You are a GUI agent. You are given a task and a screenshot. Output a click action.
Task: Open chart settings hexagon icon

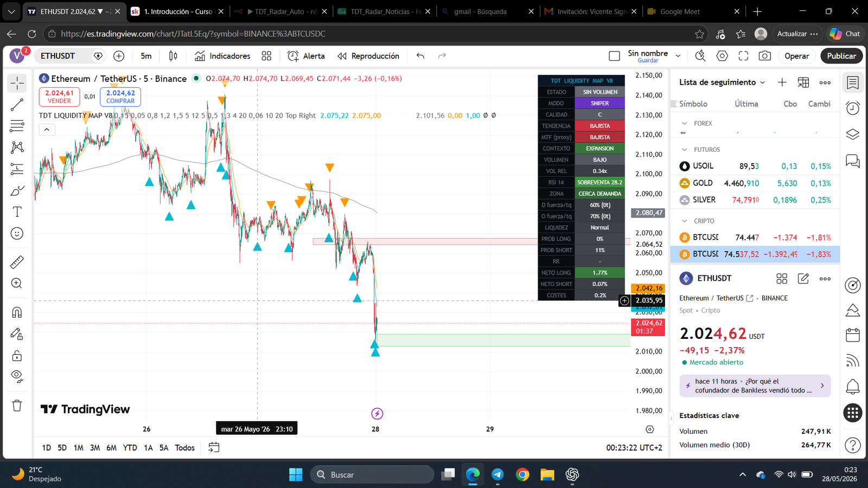point(722,56)
